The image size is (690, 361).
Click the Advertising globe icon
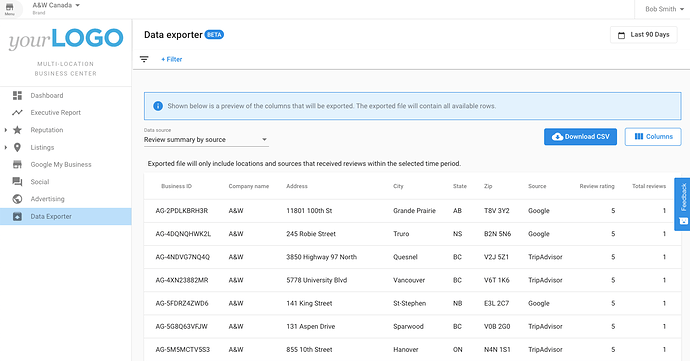pos(17,199)
